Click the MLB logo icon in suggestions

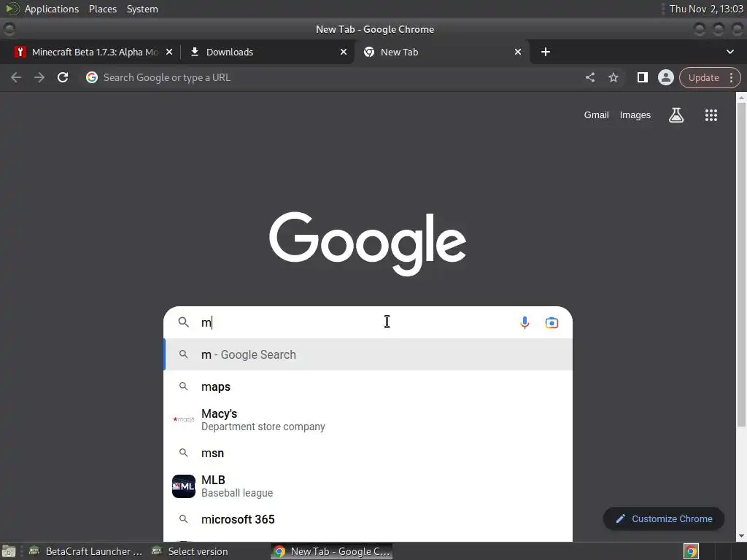(x=183, y=486)
